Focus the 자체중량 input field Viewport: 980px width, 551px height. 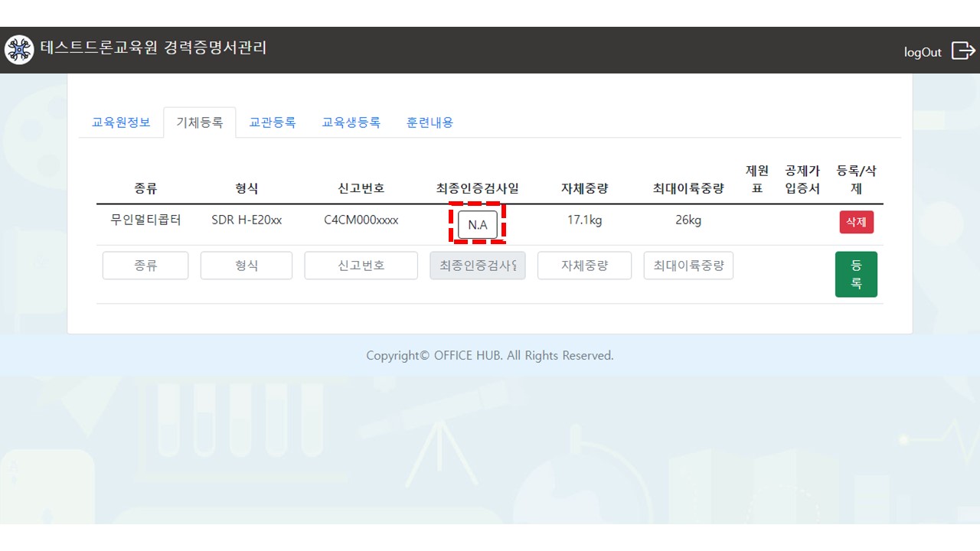[584, 266]
